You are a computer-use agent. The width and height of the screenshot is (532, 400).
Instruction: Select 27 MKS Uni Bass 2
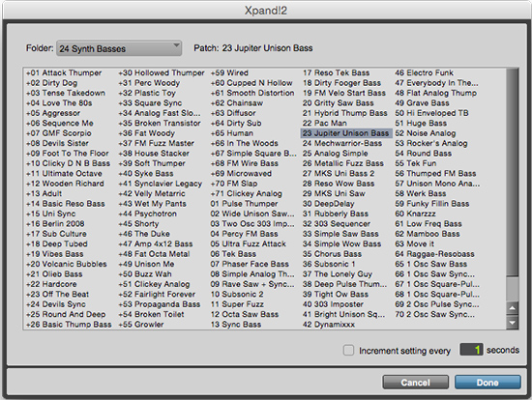pos(339,174)
